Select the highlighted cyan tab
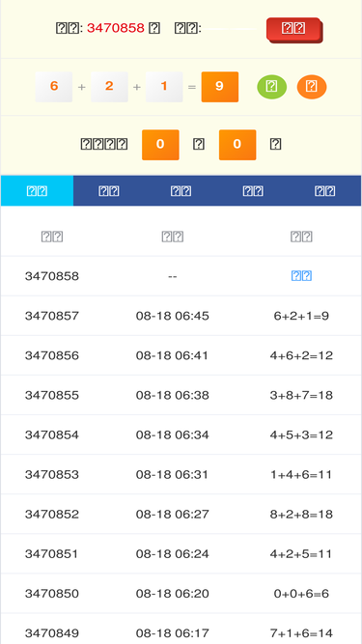Image resolution: width=362 pixels, height=644 pixels. tap(37, 190)
